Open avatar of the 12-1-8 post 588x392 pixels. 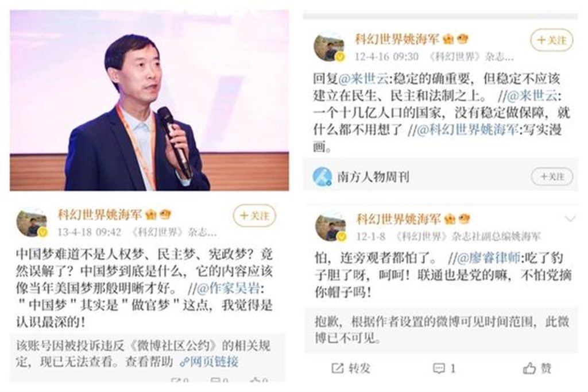[x=330, y=226]
